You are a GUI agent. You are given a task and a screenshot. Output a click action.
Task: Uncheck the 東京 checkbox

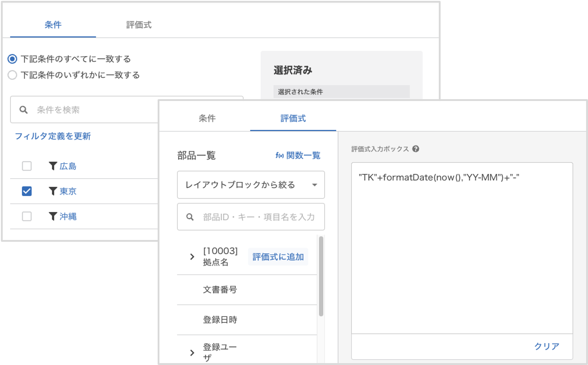(27, 191)
